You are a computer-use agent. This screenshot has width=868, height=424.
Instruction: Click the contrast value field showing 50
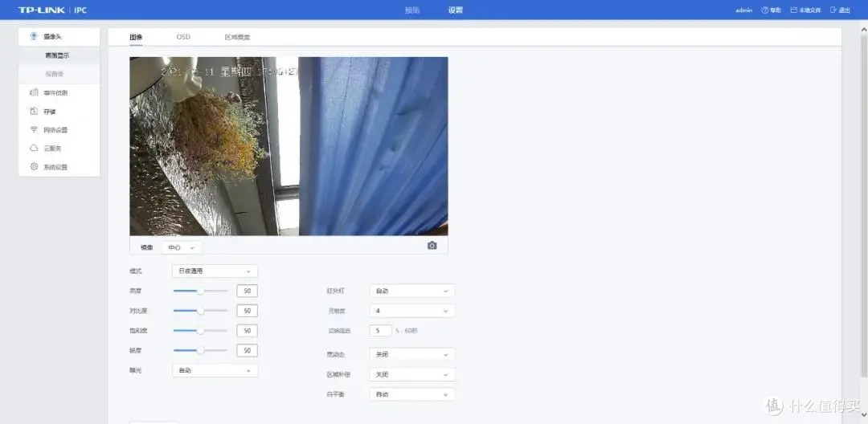point(247,311)
